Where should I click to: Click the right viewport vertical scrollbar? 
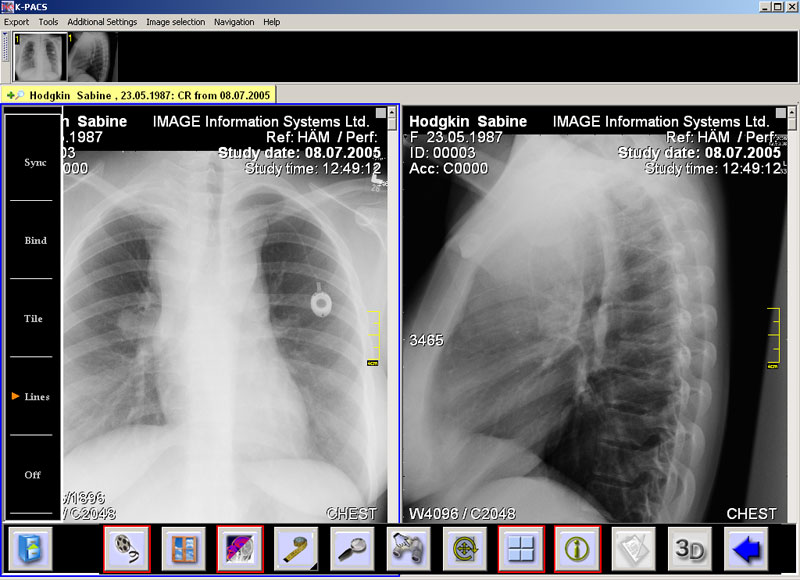792,314
